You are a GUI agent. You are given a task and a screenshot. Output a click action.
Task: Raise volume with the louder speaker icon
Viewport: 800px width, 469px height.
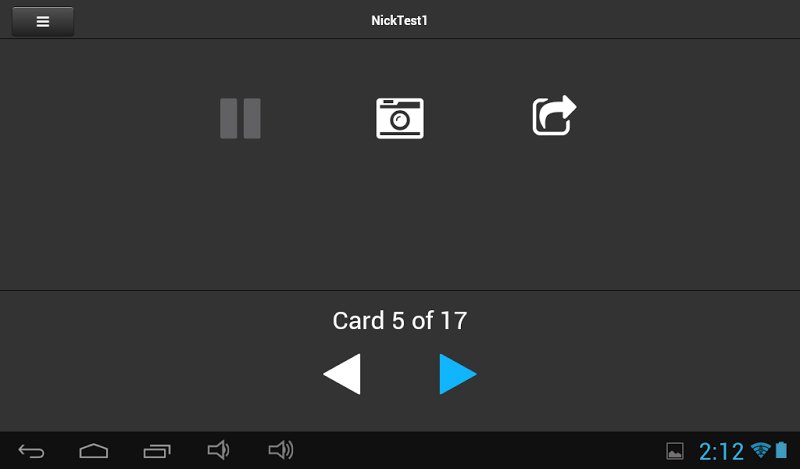(x=281, y=450)
